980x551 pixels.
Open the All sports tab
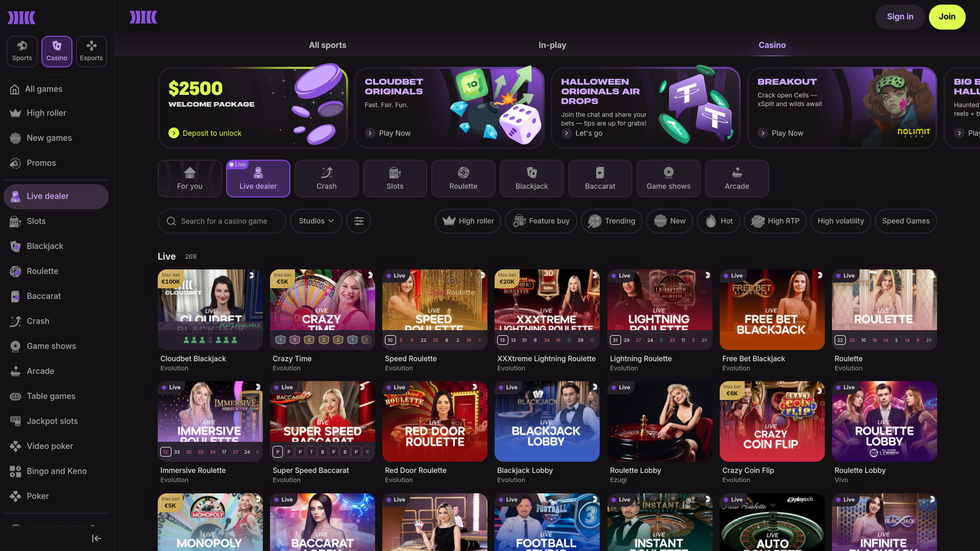tap(327, 45)
